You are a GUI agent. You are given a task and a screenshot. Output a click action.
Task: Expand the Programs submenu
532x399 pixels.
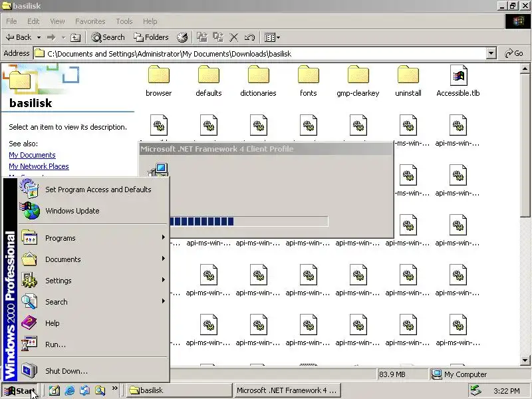pyautogui.click(x=94, y=238)
